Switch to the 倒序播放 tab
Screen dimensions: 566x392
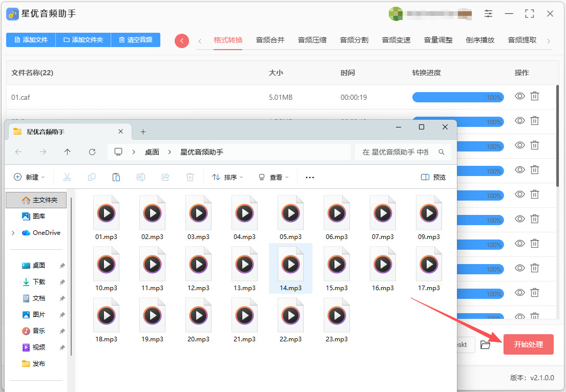tap(480, 40)
